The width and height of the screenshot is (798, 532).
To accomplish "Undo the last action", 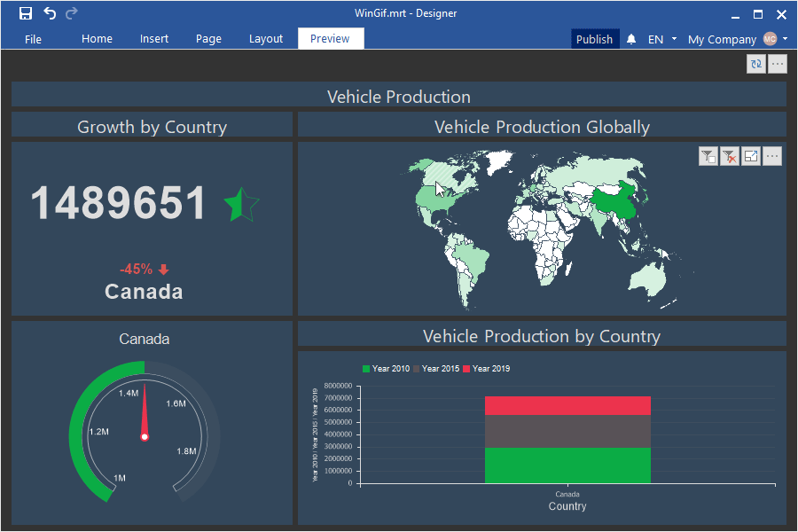I will point(50,13).
